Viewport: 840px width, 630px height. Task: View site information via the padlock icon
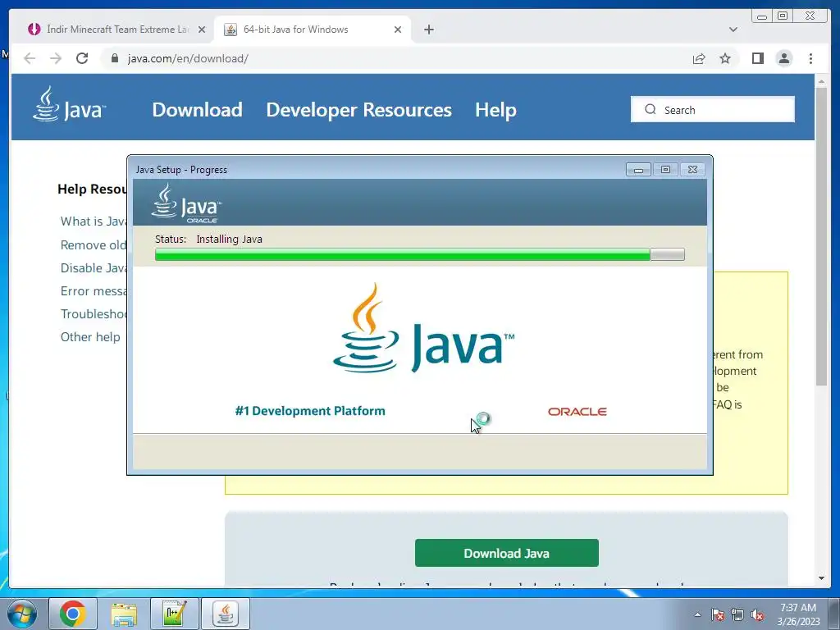click(114, 58)
